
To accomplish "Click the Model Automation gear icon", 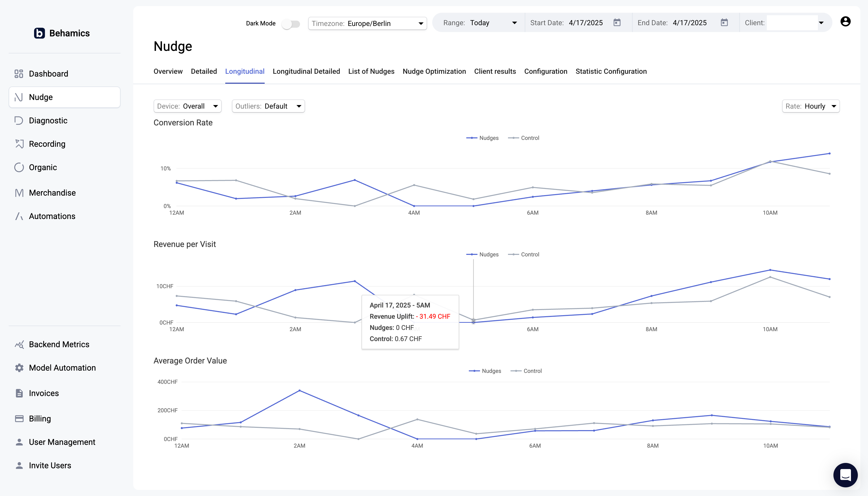I will coord(19,368).
